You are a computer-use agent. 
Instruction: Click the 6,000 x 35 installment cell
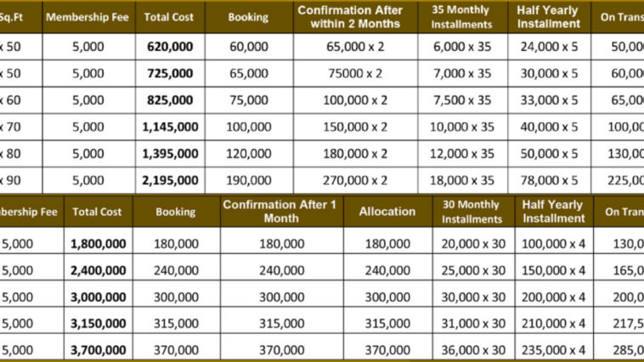tap(463, 47)
